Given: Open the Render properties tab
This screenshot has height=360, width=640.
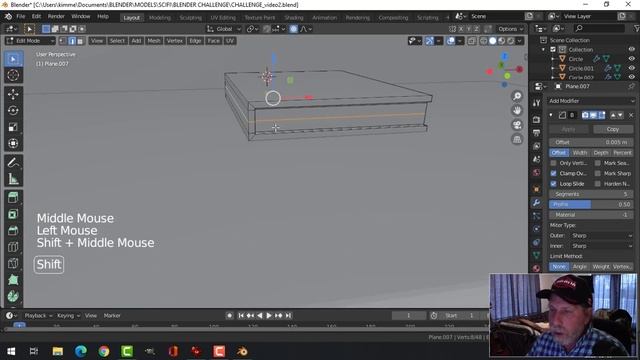Looking at the screenshot, I should click(536, 120).
